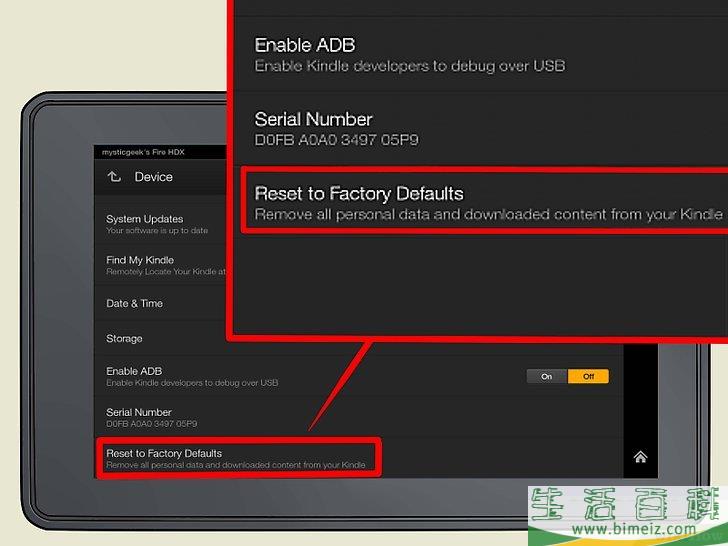Viewport: 728px width, 546px height.
Task: Click 'Remove all personal data' text on tablet
Action: click(x=236, y=465)
